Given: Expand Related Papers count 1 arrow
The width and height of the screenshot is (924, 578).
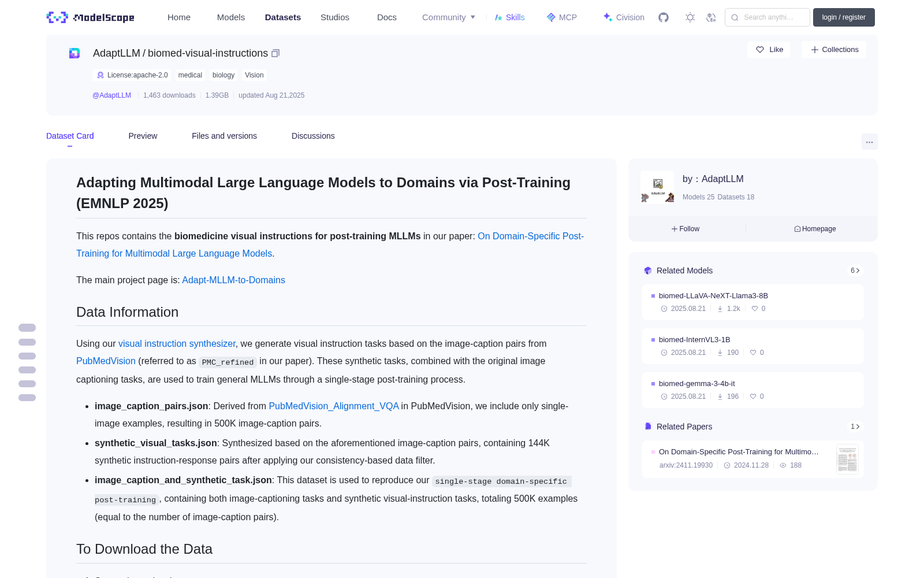Looking at the screenshot, I should pyautogui.click(x=855, y=427).
